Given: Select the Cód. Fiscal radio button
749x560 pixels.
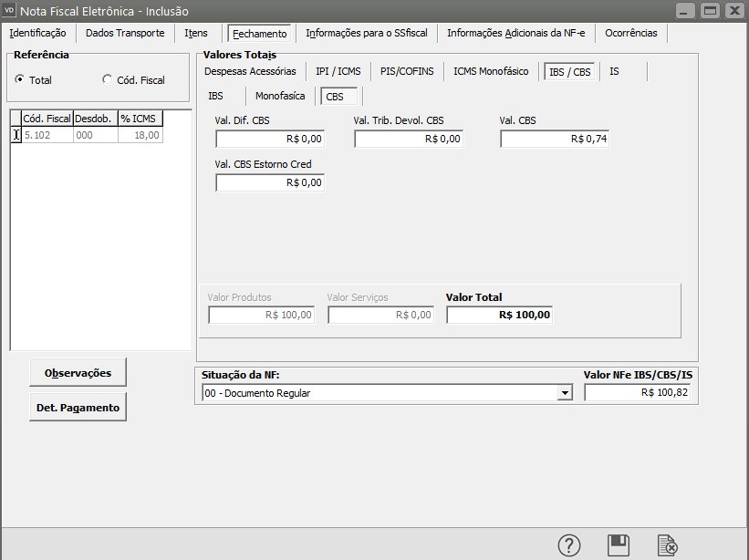Looking at the screenshot, I should tap(109, 80).
